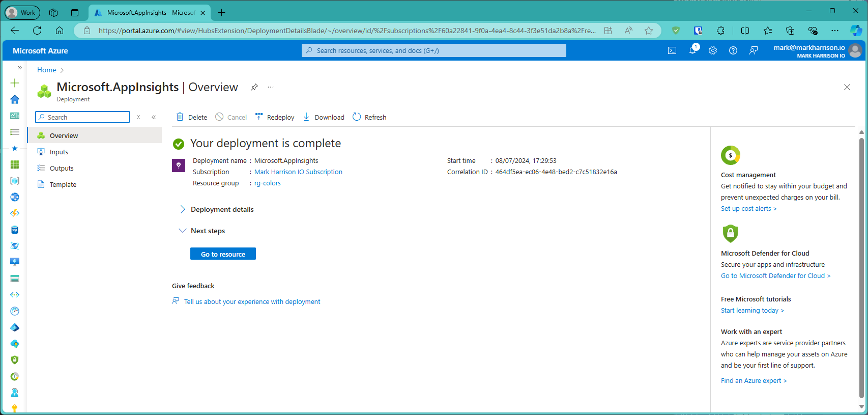This screenshot has width=868, height=415.
Task: Open the rg-colors resource group link
Action: (x=268, y=183)
